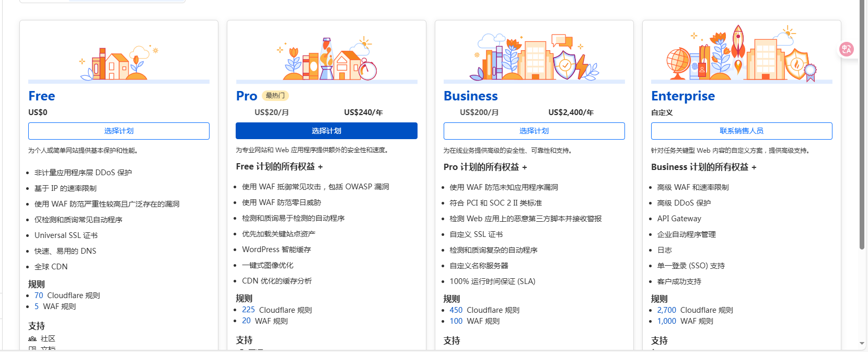Click the 自定义 price under Enterprise
This screenshot has width=868, height=352.
662,112
